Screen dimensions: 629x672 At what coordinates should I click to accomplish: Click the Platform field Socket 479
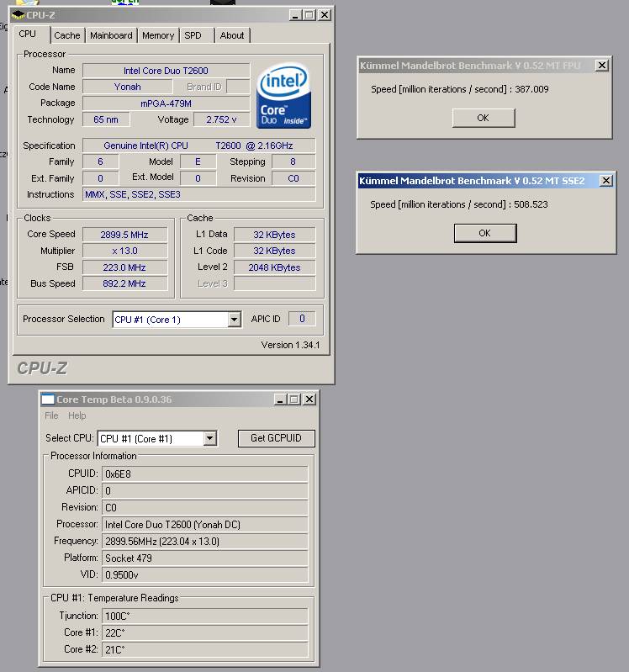pos(205,558)
